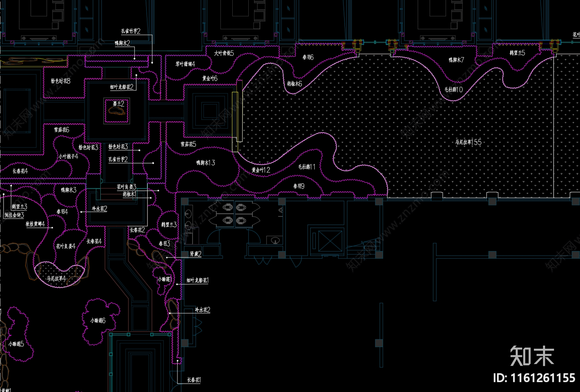Click the 雪茄花5 label
580x392 pixels.
tap(188, 144)
